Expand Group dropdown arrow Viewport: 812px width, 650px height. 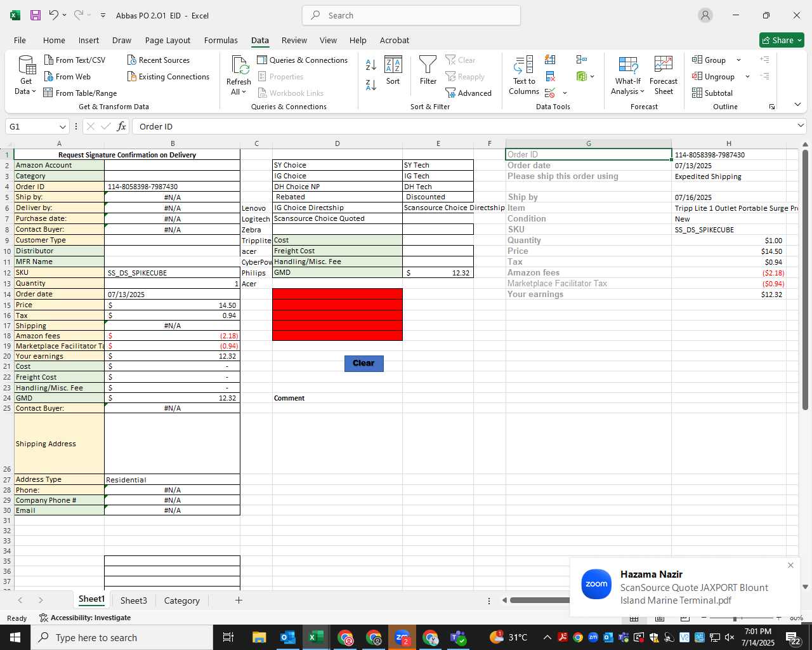coord(738,60)
